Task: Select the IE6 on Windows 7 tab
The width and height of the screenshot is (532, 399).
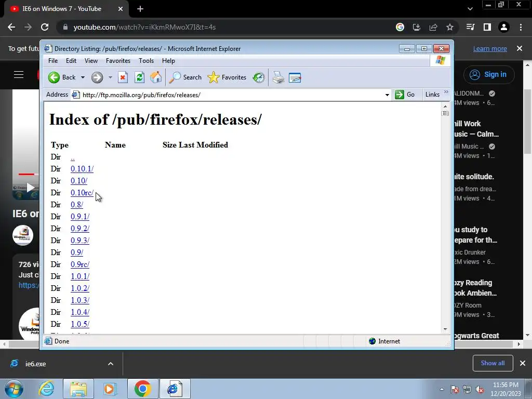Action: click(66, 9)
